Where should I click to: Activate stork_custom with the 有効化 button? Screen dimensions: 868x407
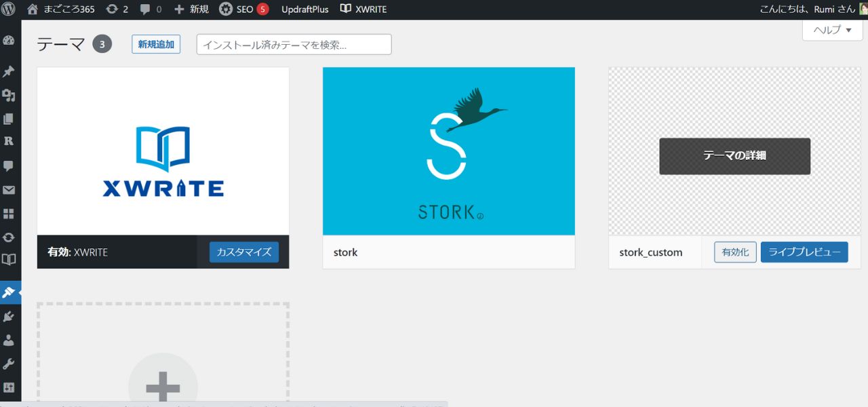tap(734, 252)
